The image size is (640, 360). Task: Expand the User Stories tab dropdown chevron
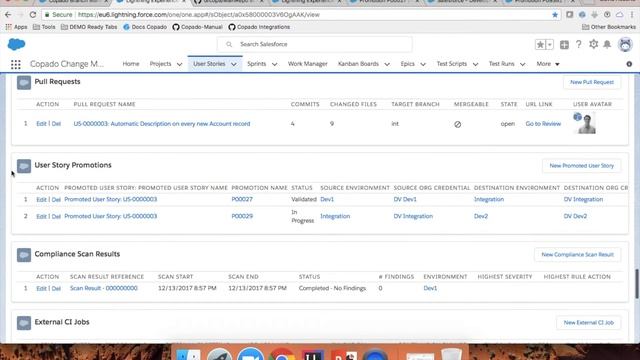234,64
